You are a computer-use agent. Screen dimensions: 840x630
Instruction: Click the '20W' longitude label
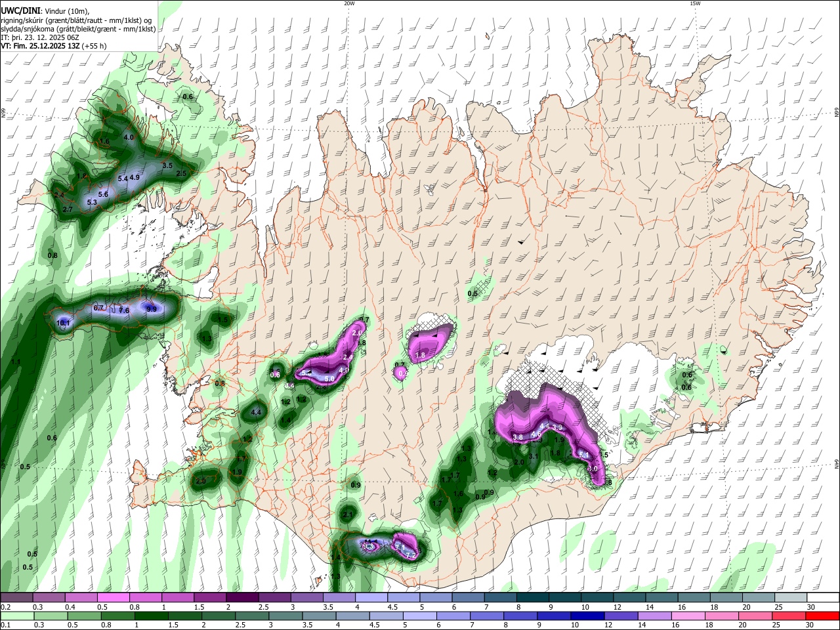pos(349,3)
